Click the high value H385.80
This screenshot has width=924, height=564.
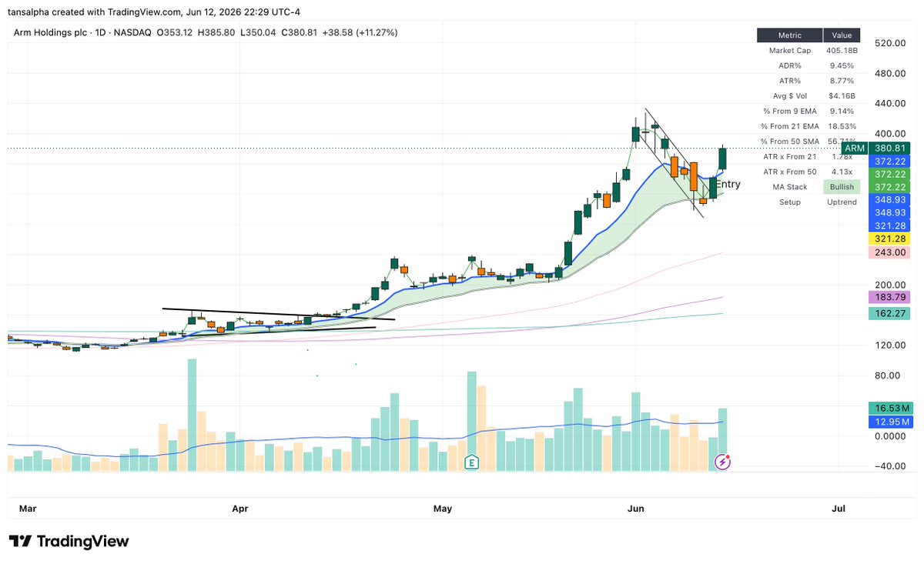(x=216, y=32)
